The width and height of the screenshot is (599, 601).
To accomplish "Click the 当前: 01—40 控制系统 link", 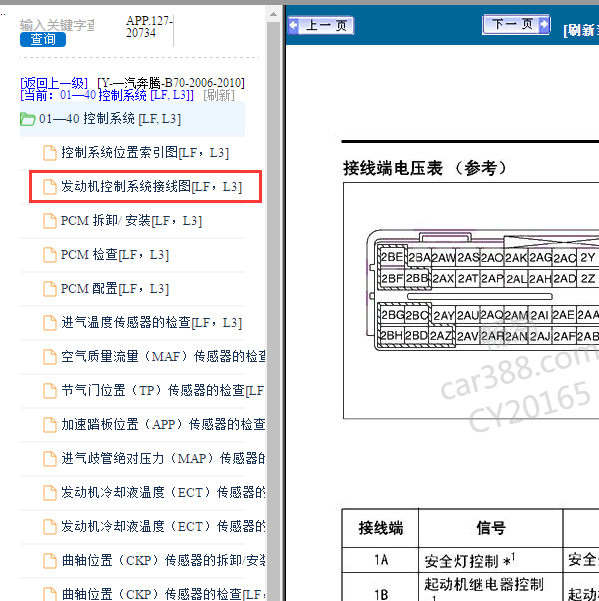I will point(107,95).
